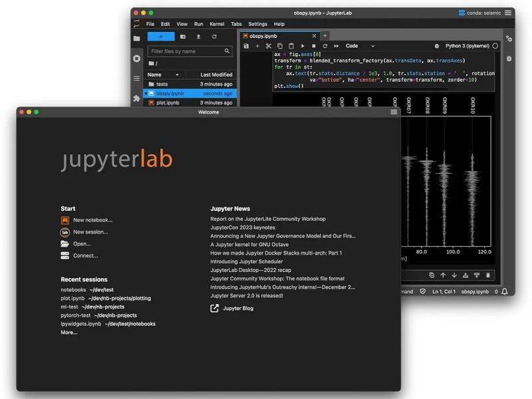Open news item JupyterCon 2023 keynotes

[243, 227]
